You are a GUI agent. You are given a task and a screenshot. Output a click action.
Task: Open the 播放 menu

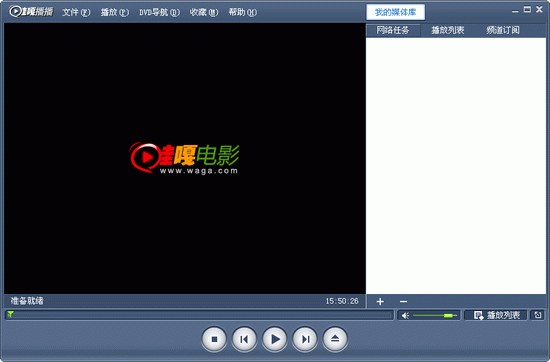[x=115, y=12]
